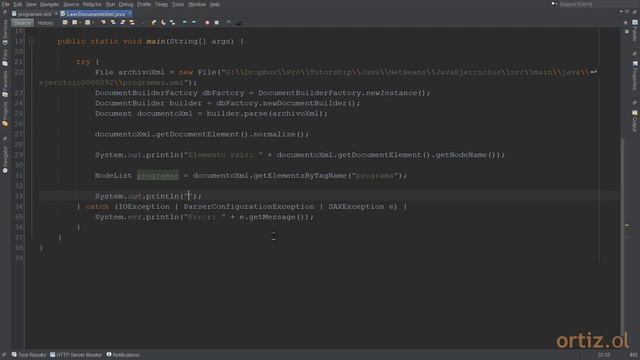640x360 pixels.
Task: Open the View menu
Action: (31, 4)
